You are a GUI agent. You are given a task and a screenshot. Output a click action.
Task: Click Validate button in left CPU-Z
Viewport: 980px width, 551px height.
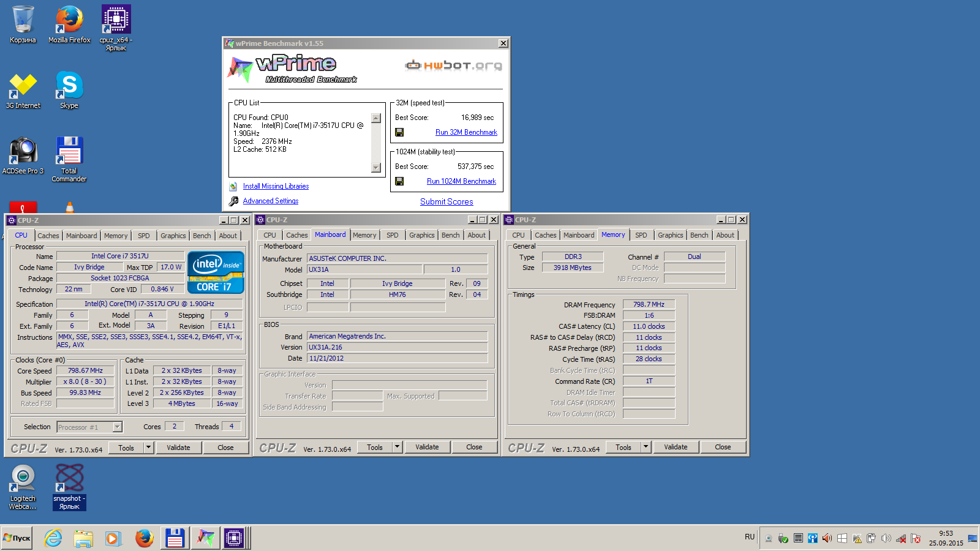tap(178, 448)
